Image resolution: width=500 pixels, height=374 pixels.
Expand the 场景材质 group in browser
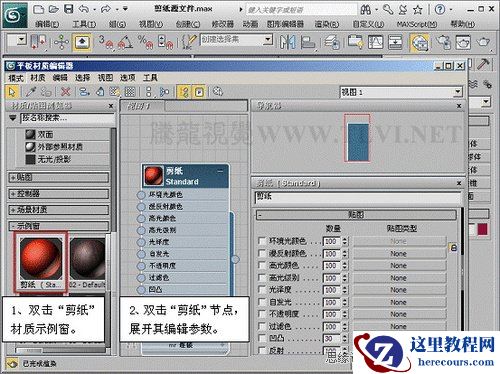coord(59,210)
